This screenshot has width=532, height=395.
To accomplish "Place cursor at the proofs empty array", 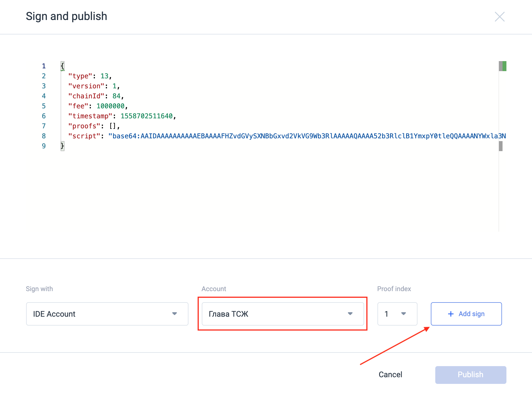I will pyautogui.click(x=112, y=126).
